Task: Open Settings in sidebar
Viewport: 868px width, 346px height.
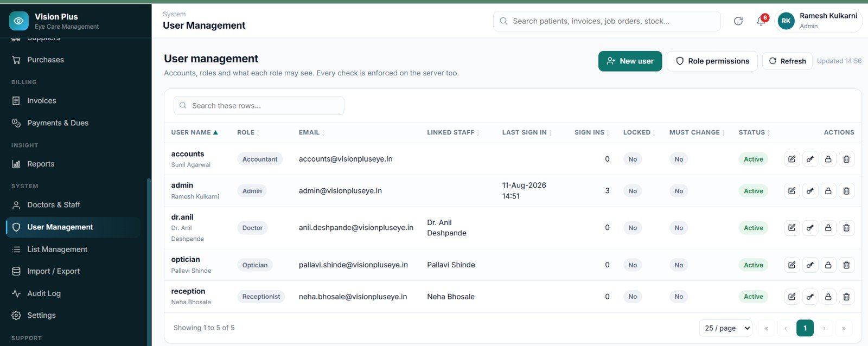Action: tap(73, 315)
